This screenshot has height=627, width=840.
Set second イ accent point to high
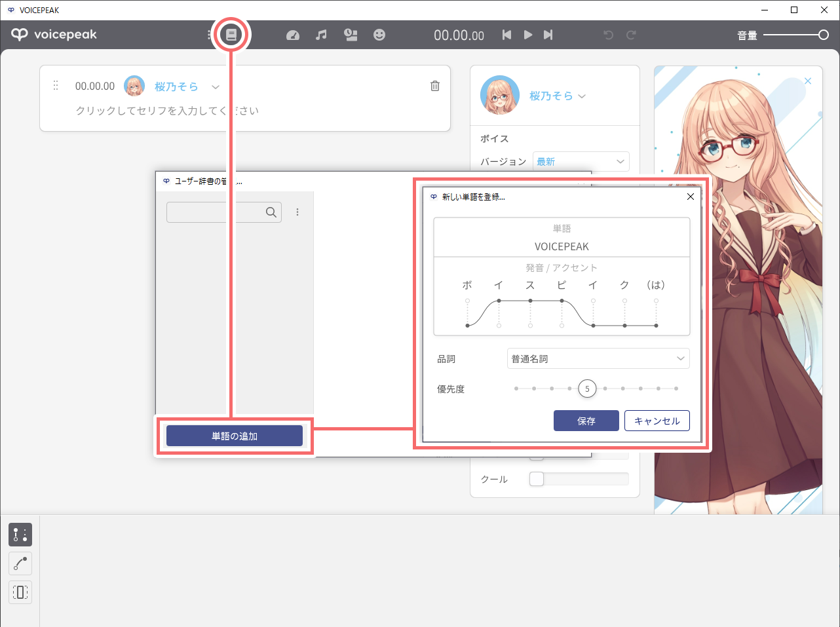click(x=593, y=301)
